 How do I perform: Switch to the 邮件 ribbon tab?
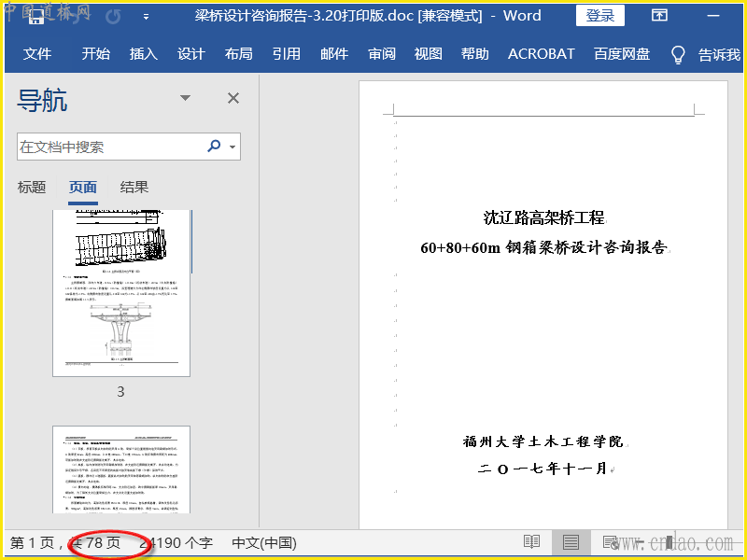coord(334,54)
